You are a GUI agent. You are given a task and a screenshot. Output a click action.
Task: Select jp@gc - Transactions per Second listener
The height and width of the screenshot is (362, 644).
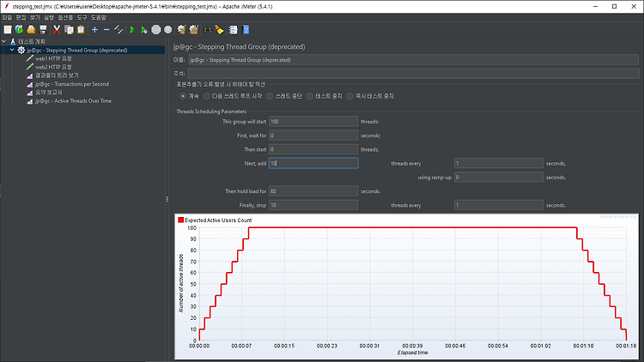[72, 84]
